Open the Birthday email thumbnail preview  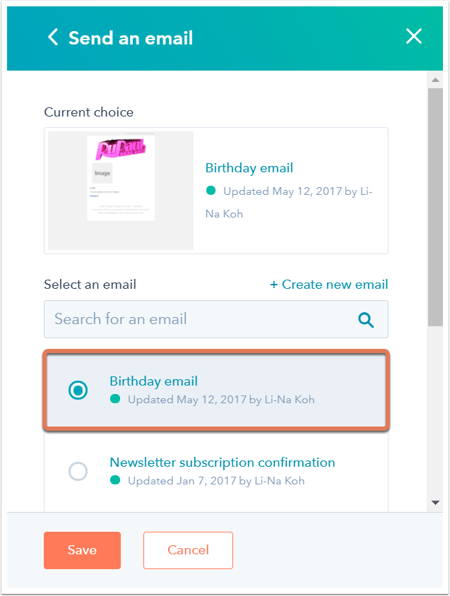click(x=121, y=190)
